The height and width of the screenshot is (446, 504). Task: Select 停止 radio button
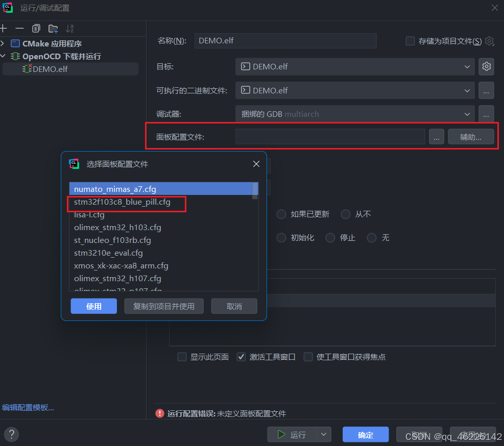[330, 238]
